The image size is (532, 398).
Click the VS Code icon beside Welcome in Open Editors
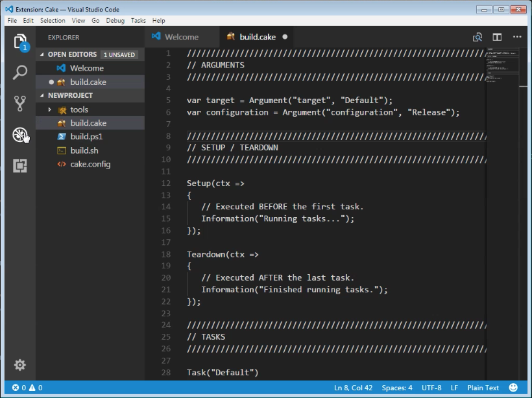(x=61, y=68)
